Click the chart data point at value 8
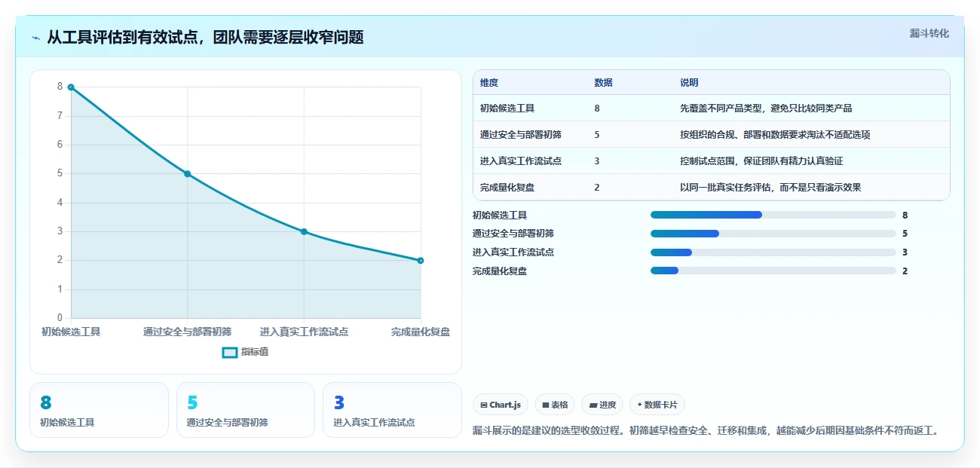 [x=71, y=87]
